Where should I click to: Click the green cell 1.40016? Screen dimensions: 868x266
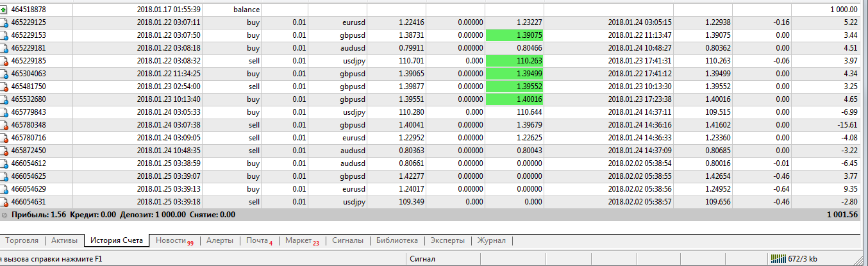pyautogui.click(x=514, y=99)
